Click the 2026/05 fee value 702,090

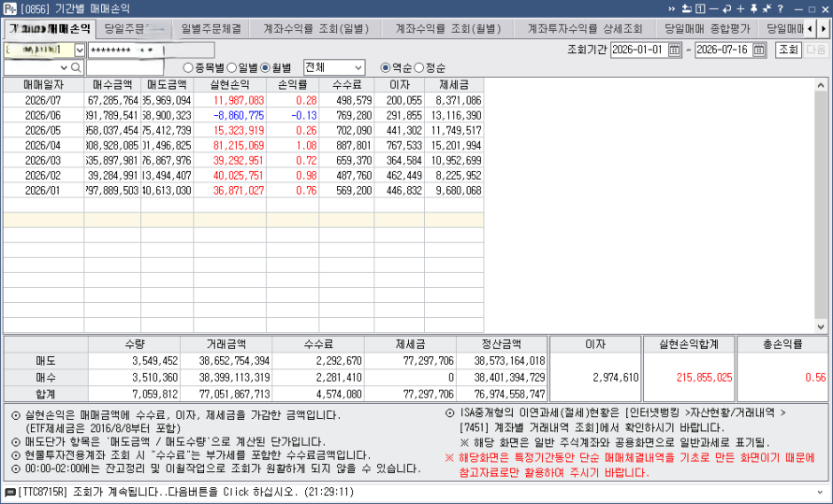(x=354, y=131)
